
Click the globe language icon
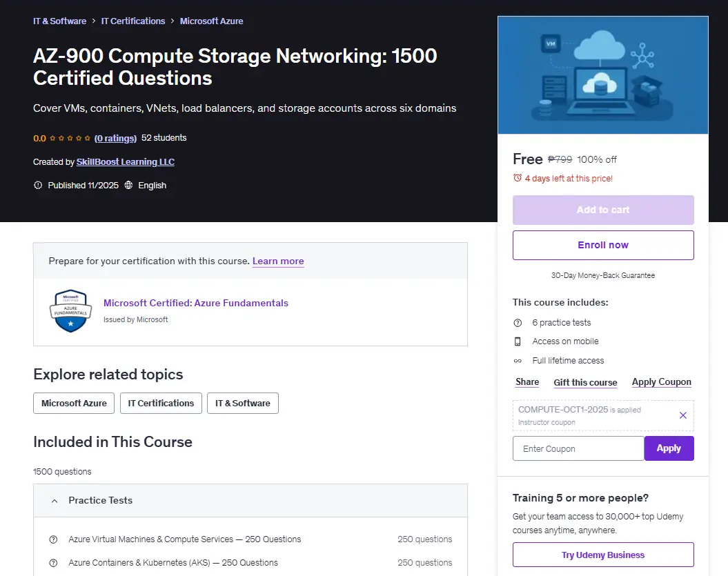(x=128, y=185)
